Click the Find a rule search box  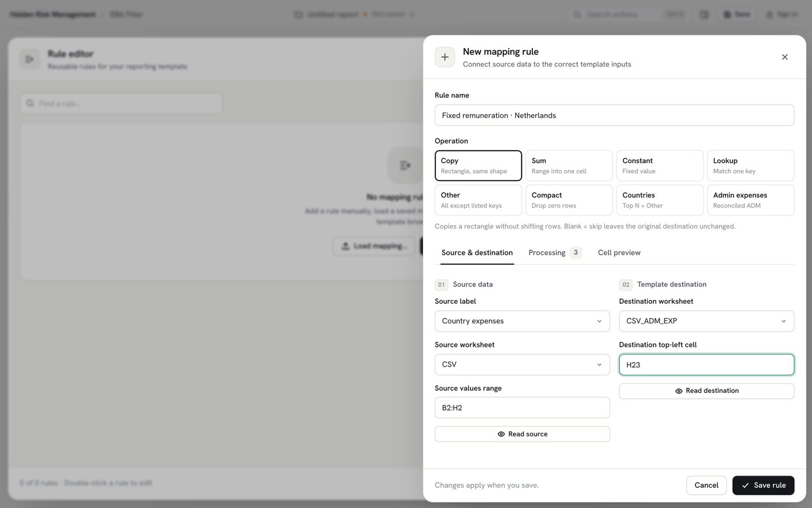[x=121, y=103]
